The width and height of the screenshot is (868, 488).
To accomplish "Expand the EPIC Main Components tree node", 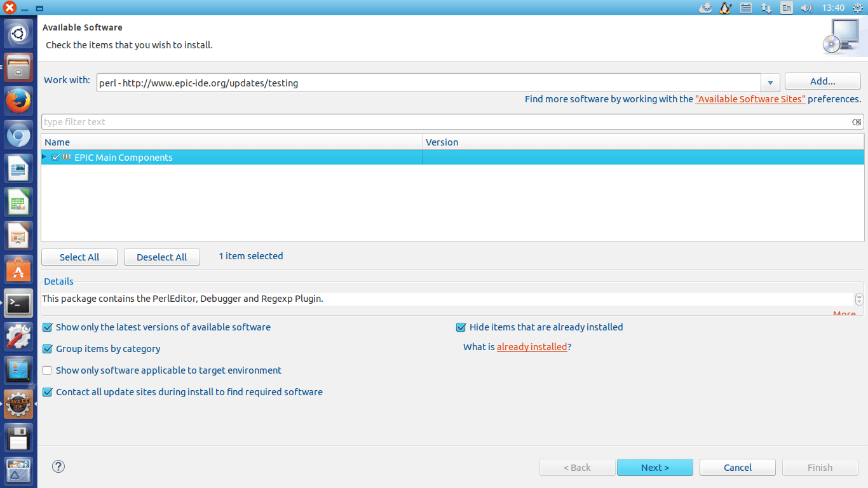I will click(44, 157).
